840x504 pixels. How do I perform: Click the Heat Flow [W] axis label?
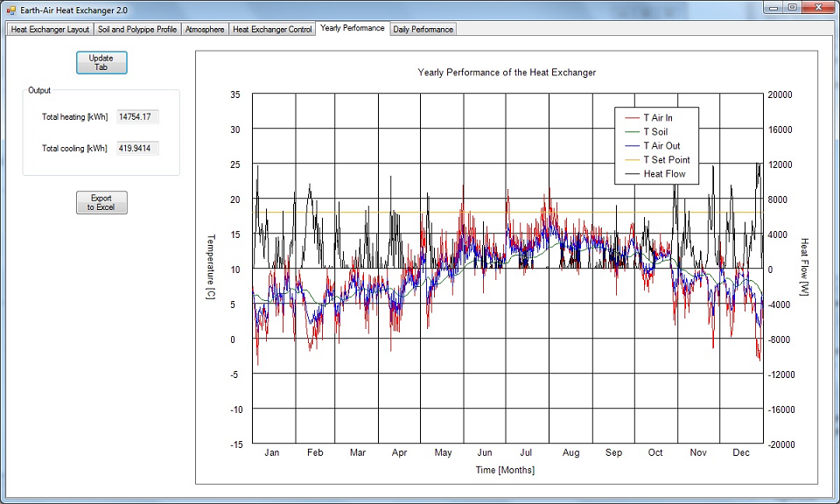804,267
